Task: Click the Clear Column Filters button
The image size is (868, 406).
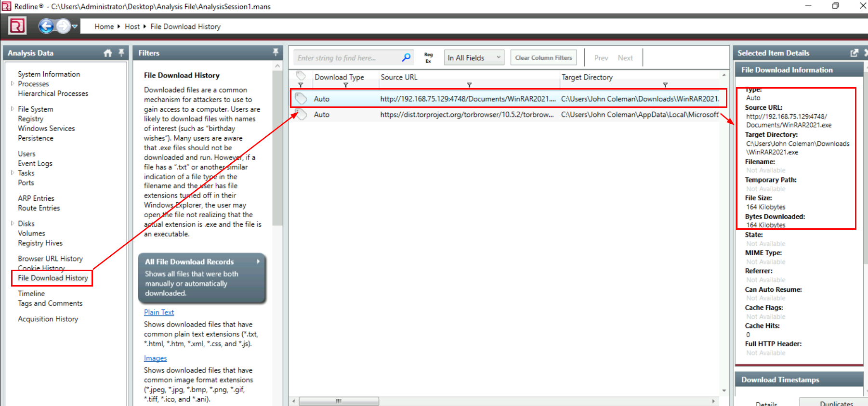Action: pyautogui.click(x=544, y=58)
